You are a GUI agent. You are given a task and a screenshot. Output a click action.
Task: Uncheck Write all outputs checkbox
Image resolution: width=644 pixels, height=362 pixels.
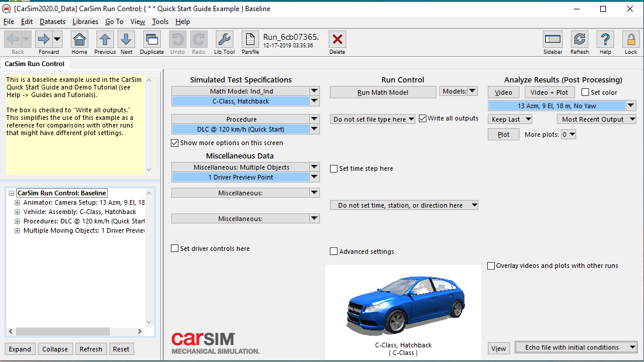[423, 119]
